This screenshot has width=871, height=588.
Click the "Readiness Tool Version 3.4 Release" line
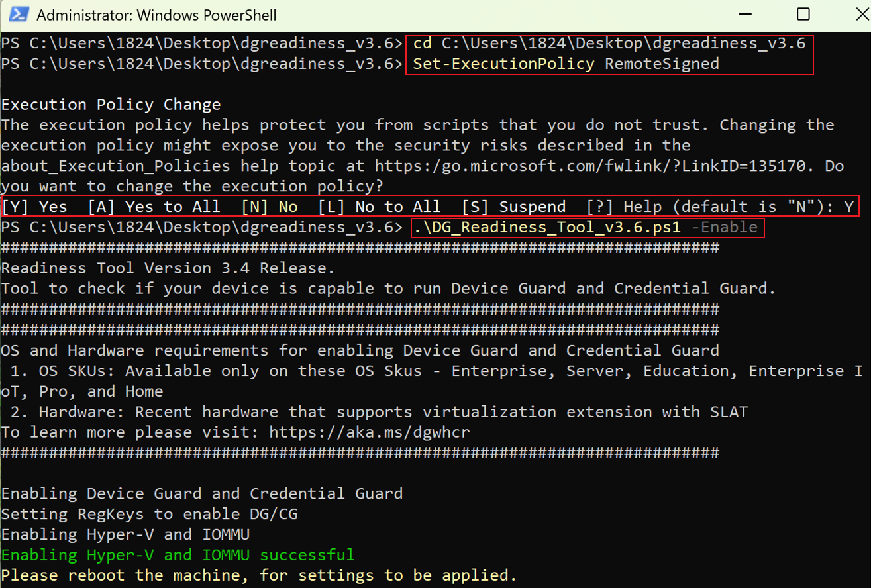coord(168,268)
